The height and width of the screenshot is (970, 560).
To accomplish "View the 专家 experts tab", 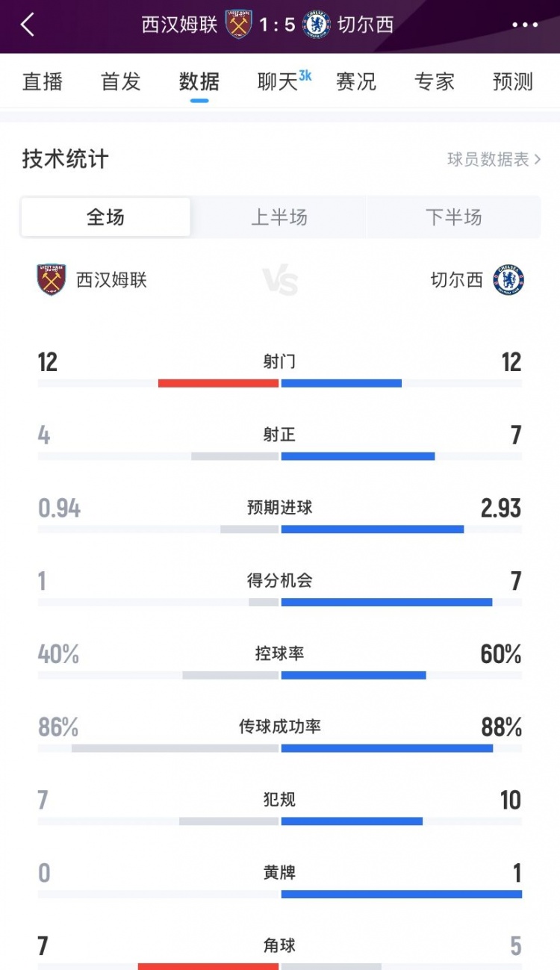I will [x=434, y=82].
